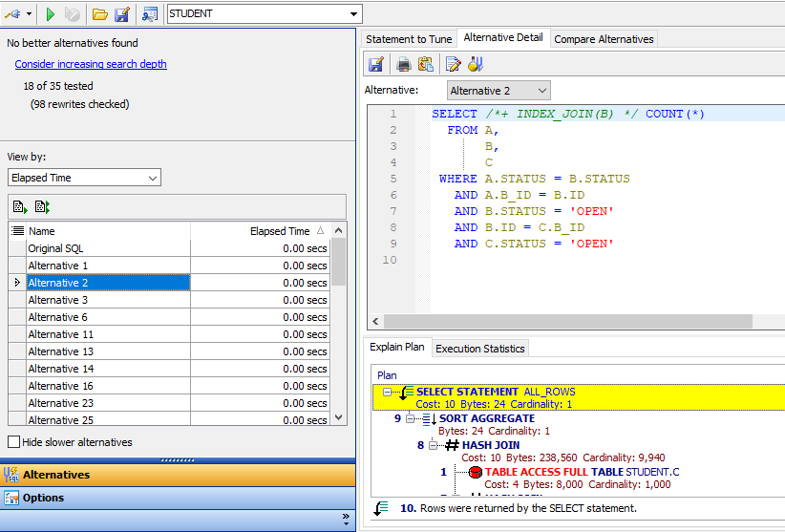The height and width of the screenshot is (532, 785).
Task: Sort by Elapsed Time column header
Action: (261, 231)
